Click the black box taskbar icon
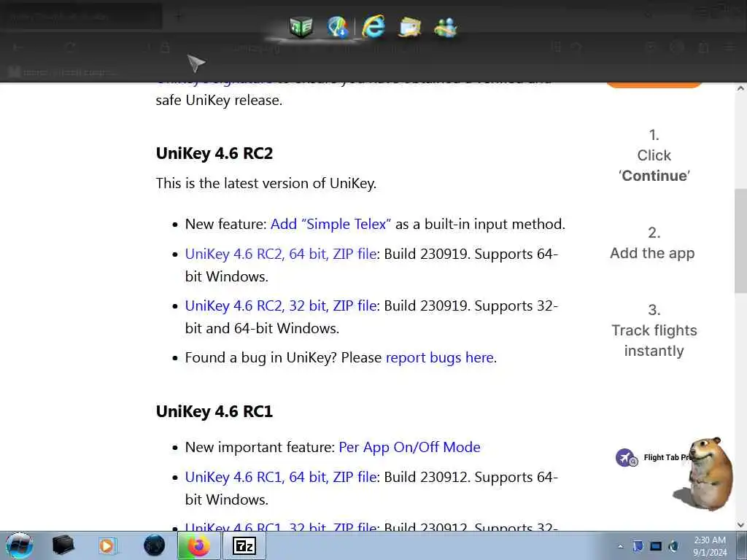Screen dimensions: 747x560 pos(63,545)
